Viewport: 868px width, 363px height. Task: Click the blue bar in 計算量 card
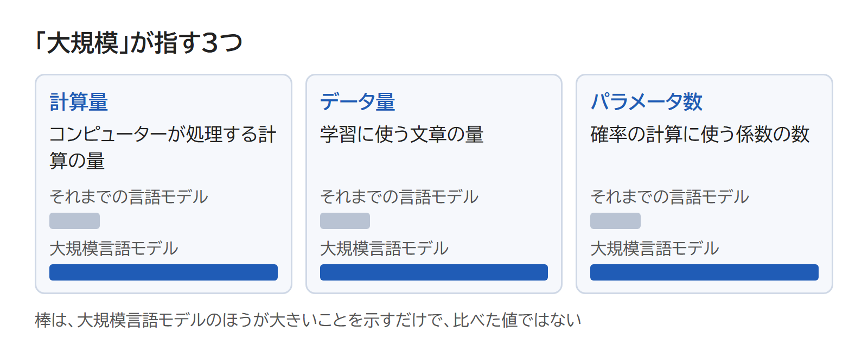tap(163, 272)
